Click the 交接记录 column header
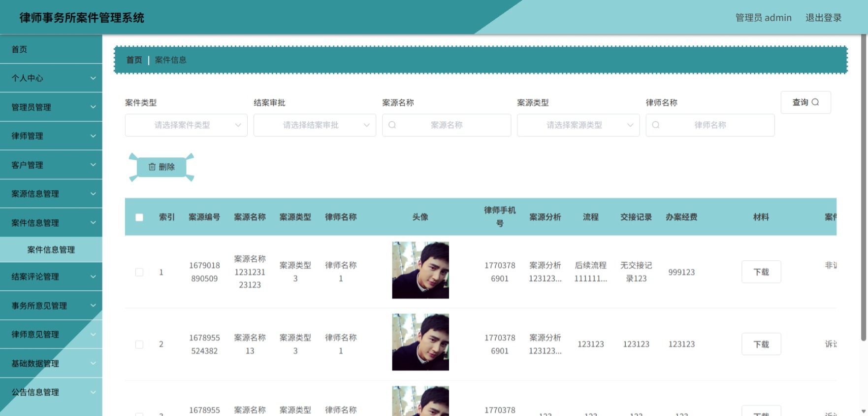 point(636,217)
